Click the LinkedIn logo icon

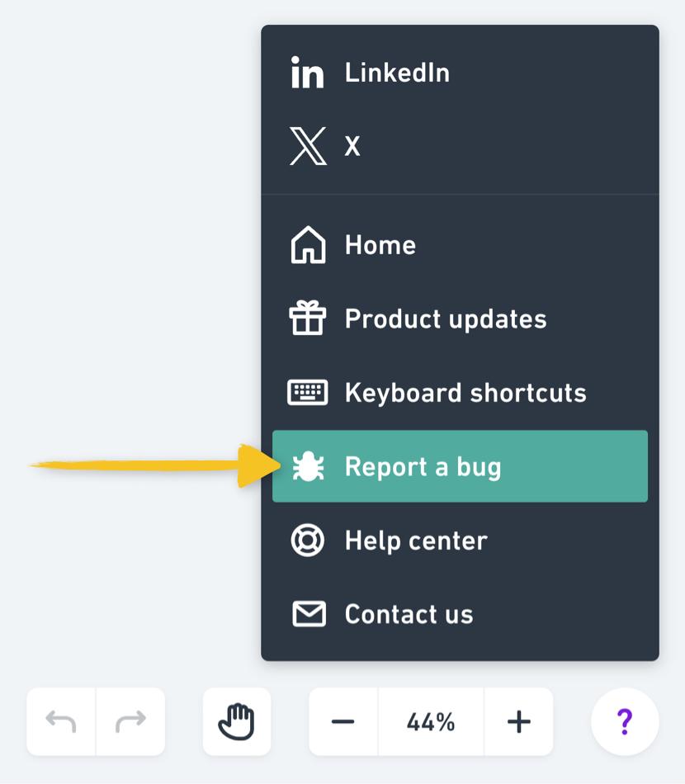click(x=308, y=73)
